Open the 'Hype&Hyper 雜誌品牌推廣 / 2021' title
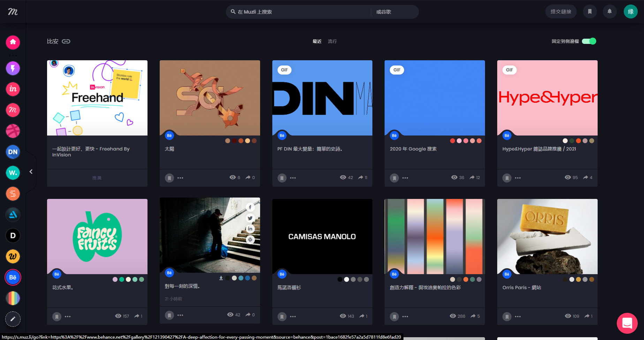 pyautogui.click(x=539, y=149)
